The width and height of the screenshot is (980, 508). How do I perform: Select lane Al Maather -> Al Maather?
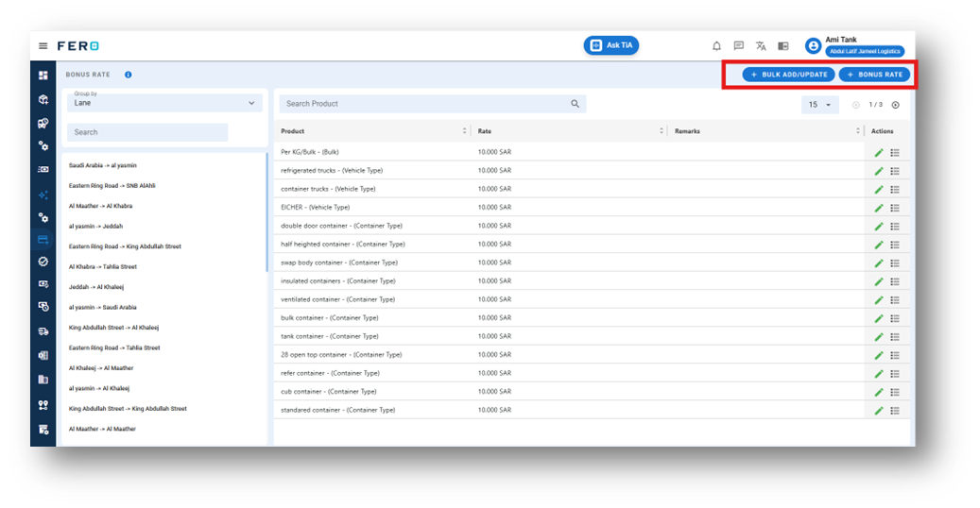point(102,429)
